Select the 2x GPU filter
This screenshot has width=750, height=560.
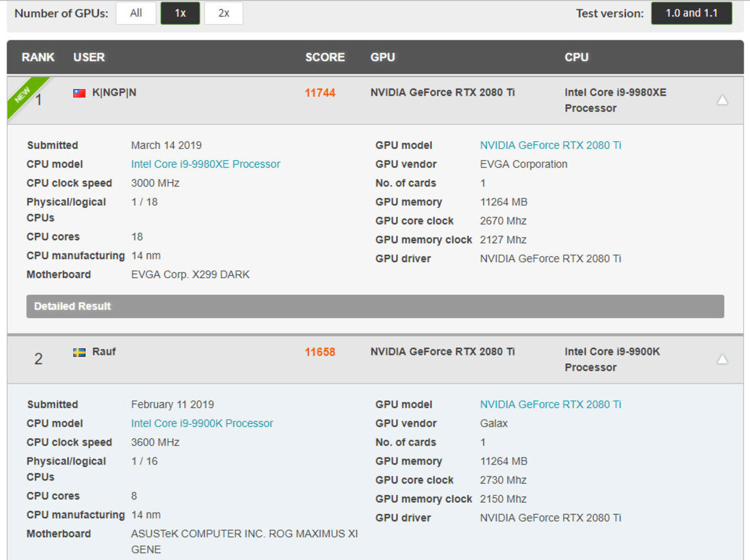(x=224, y=13)
